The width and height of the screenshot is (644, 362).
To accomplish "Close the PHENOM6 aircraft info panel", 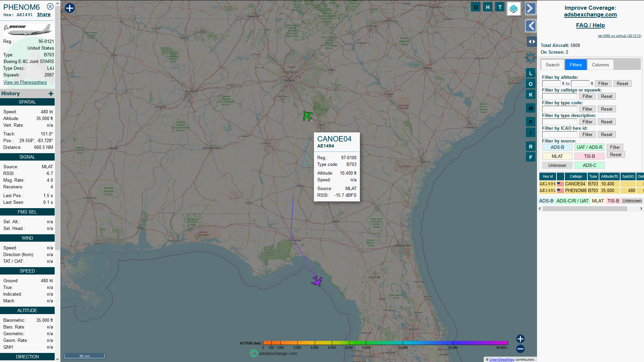I will (50, 6).
